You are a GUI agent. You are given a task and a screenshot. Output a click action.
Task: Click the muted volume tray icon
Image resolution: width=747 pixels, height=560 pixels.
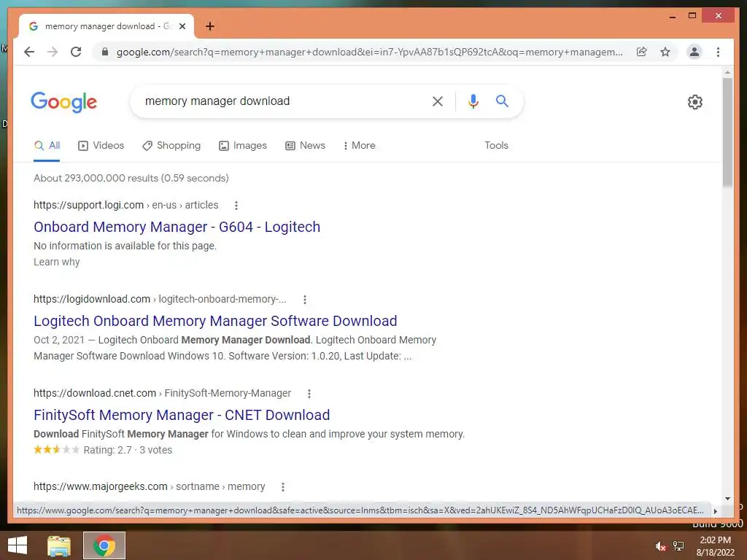pos(660,547)
